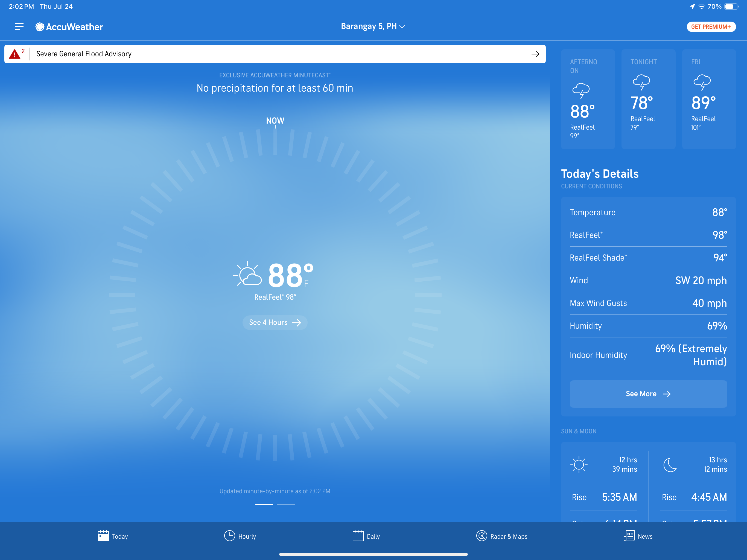The image size is (747, 560).
Task: Tap the Radar & Maps radar icon
Action: point(482,536)
